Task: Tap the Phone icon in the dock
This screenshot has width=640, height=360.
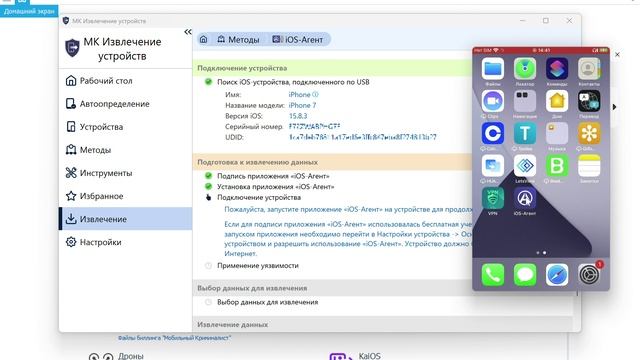Action: point(493,274)
